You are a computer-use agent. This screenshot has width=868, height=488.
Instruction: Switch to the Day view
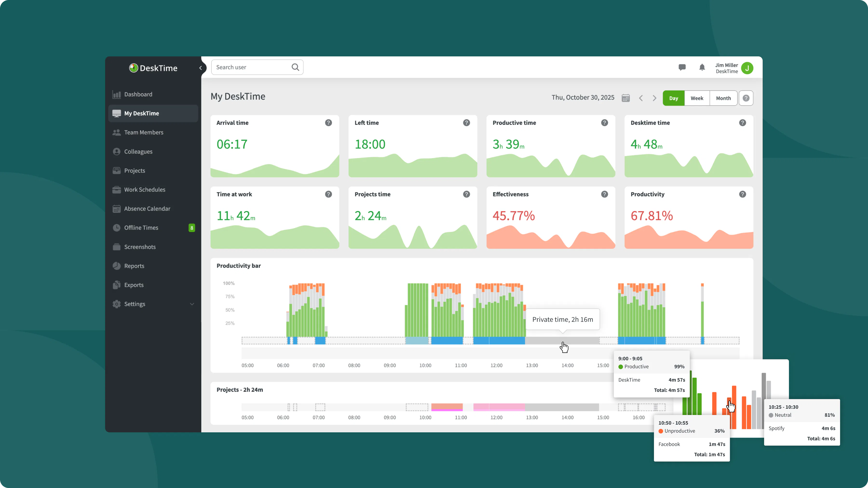[x=674, y=98]
